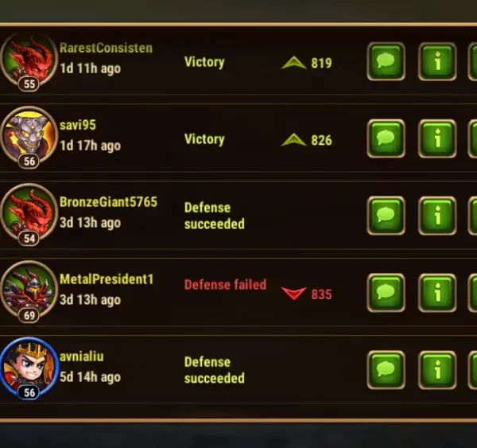
Task: Open chat with savi95
Action: 386,138
